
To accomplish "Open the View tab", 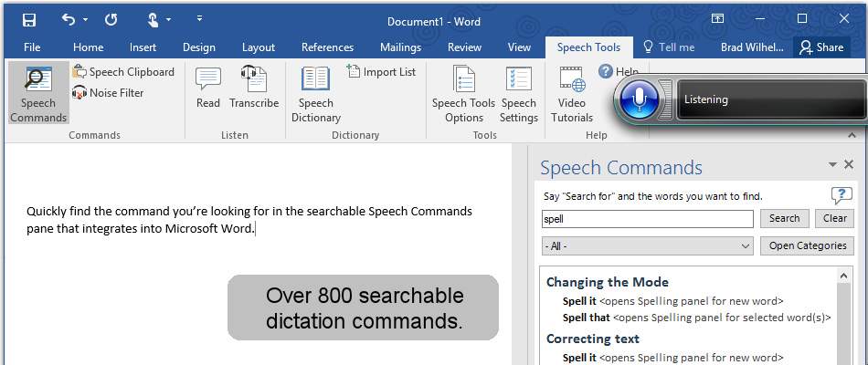I will click(519, 47).
